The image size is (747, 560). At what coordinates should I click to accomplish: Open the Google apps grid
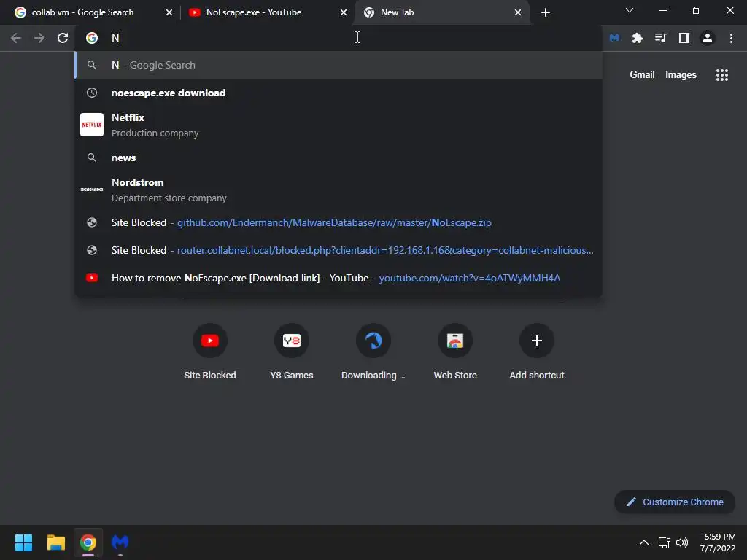pyautogui.click(x=721, y=75)
